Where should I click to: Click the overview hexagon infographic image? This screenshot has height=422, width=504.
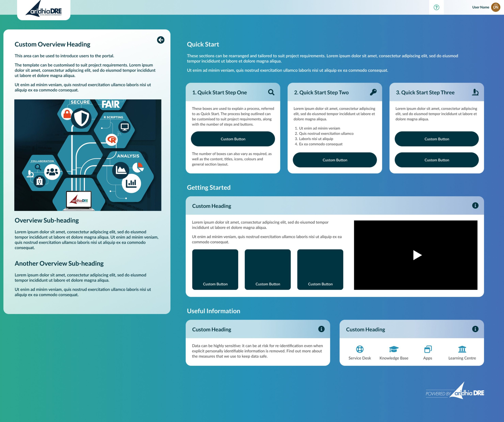(x=88, y=155)
